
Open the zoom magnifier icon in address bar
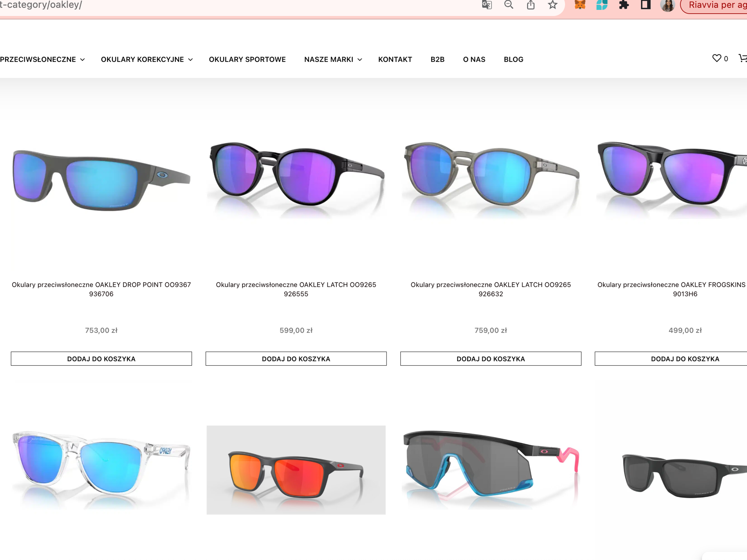point(509,5)
